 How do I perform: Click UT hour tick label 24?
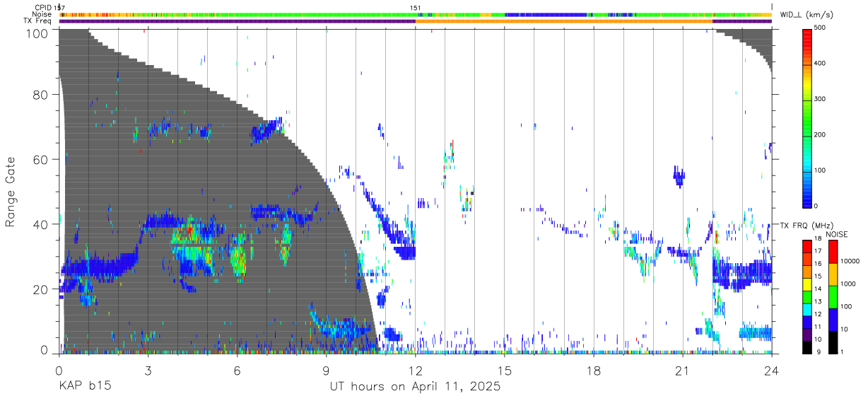[772, 370]
